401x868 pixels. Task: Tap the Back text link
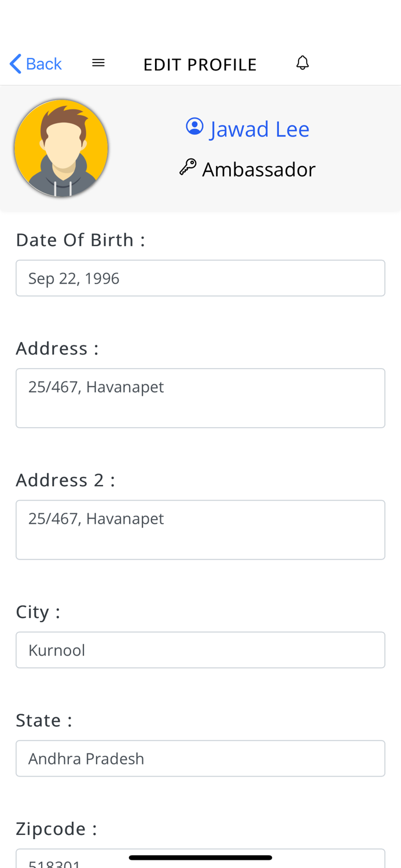[44, 64]
